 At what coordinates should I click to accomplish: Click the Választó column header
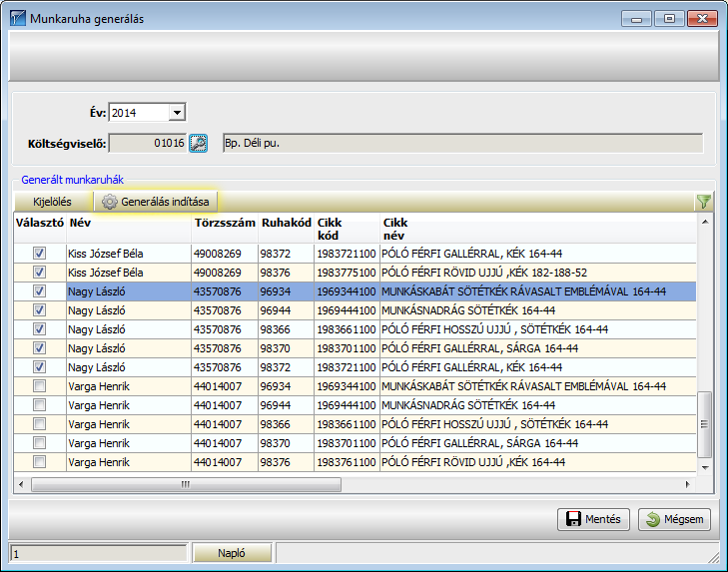coord(40,229)
